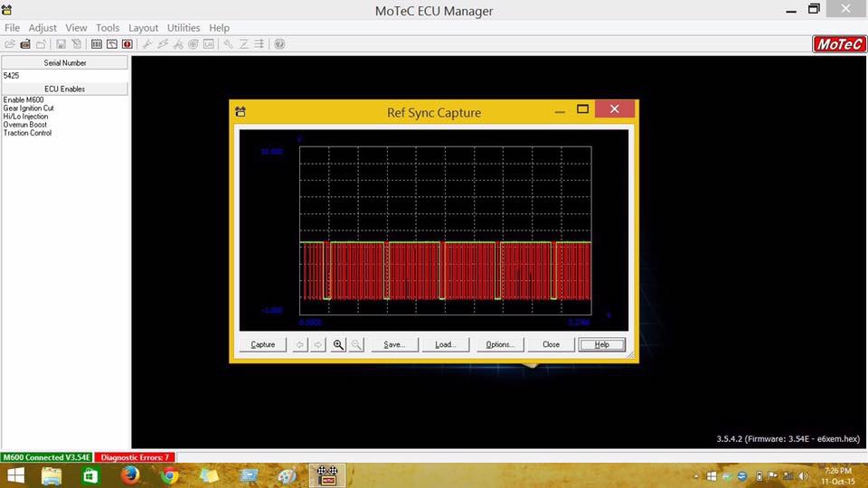Click the lambda La toolbar icon
This screenshot has height=488, width=868.
pos(209,44)
